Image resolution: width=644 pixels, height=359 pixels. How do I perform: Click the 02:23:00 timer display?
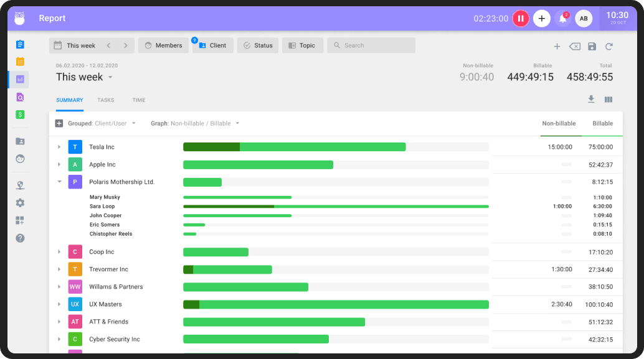(491, 19)
